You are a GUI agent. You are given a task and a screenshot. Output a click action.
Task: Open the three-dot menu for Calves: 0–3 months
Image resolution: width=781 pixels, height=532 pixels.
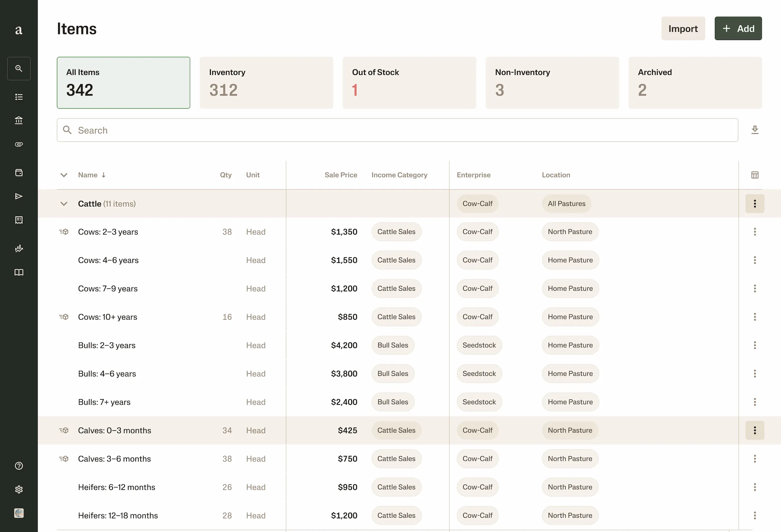pos(755,430)
